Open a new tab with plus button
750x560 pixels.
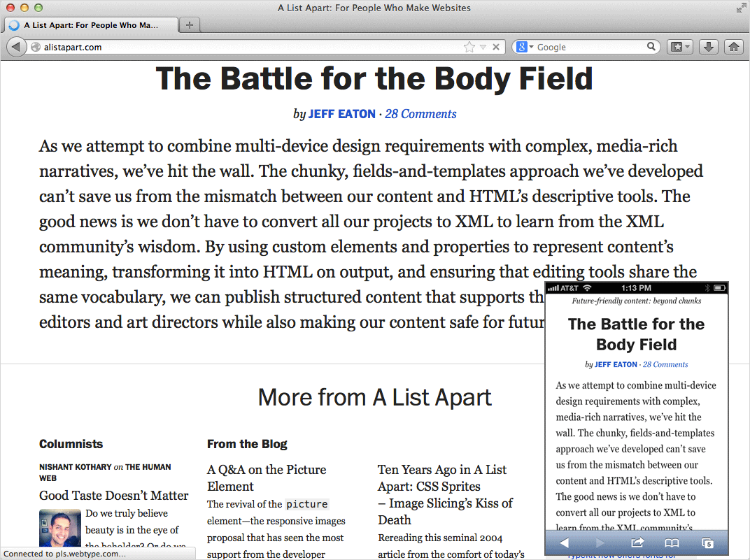click(190, 25)
